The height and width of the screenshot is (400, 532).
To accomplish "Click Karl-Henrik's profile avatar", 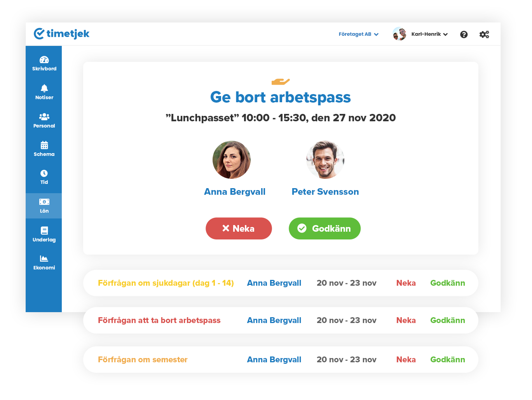I will tap(399, 34).
